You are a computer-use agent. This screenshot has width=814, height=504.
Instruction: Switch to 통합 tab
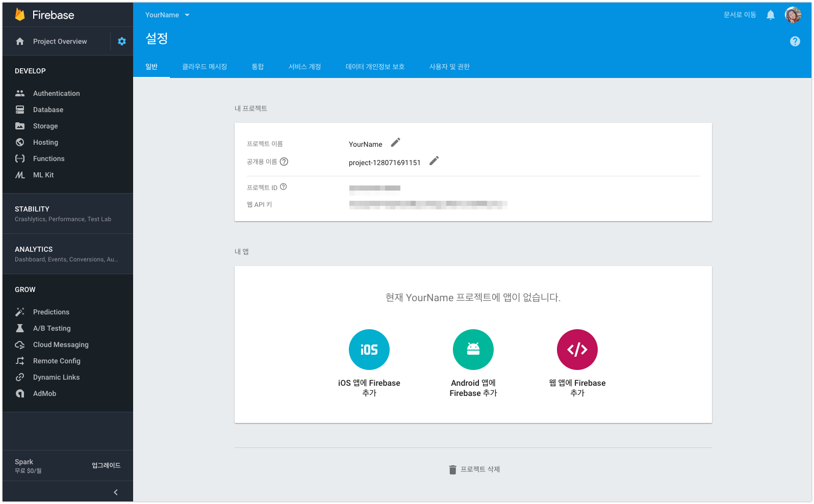[x=258, y=67]
